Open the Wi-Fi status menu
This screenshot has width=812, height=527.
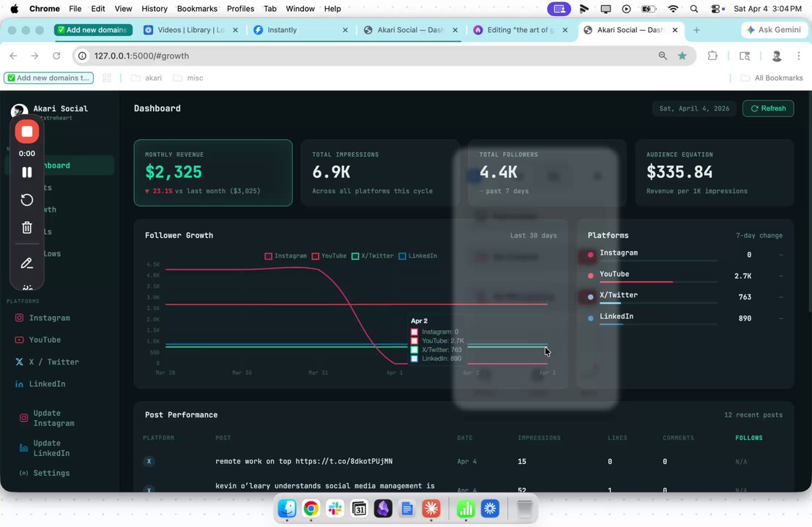tap(673, 9)
